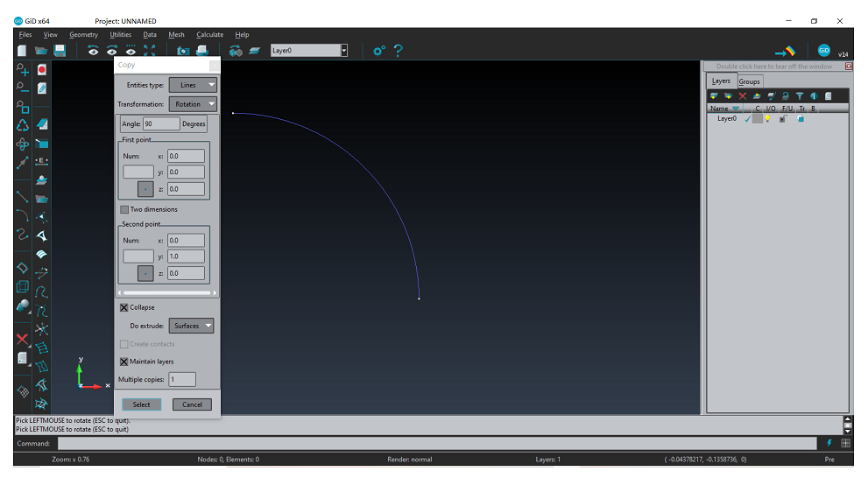
Task: Click the Name column sort arrow
Action: coord(736,109)
